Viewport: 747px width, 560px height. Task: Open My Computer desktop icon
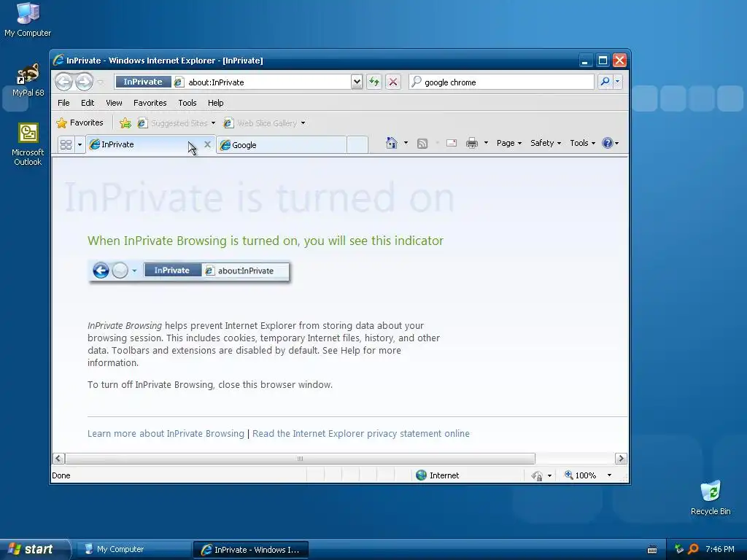coord(28,20)
